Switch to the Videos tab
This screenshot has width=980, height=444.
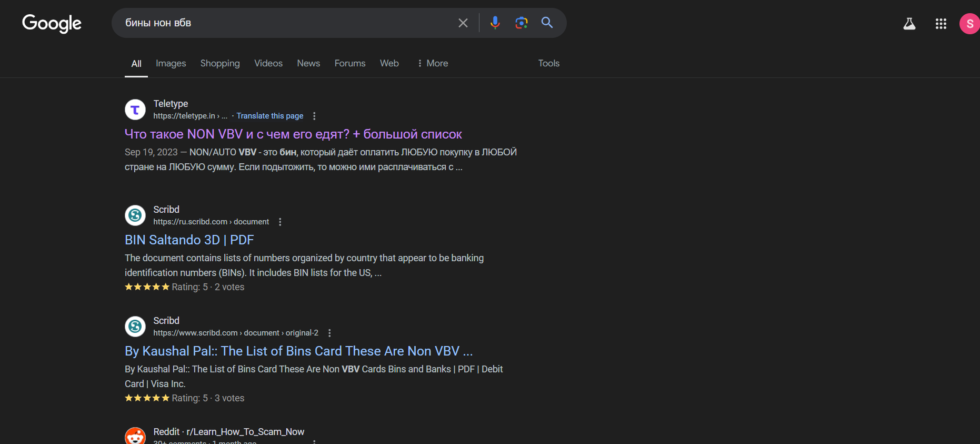pos(268,63)
